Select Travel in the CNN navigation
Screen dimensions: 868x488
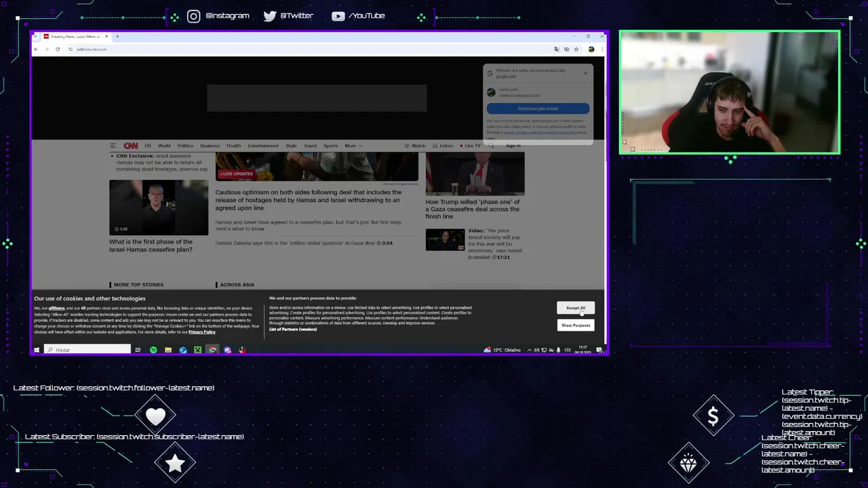coord(310,146)
